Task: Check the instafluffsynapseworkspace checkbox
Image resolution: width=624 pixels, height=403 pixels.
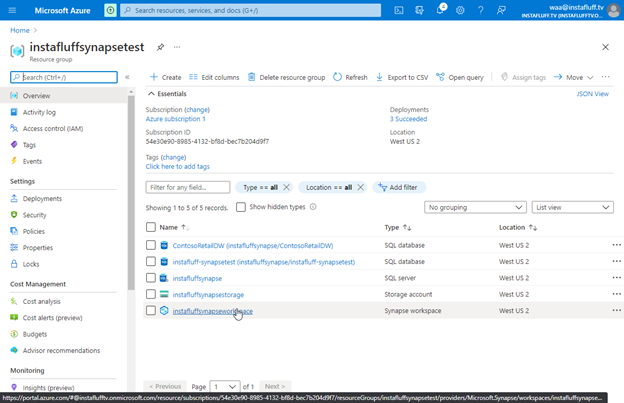Action: click(151, 310)
